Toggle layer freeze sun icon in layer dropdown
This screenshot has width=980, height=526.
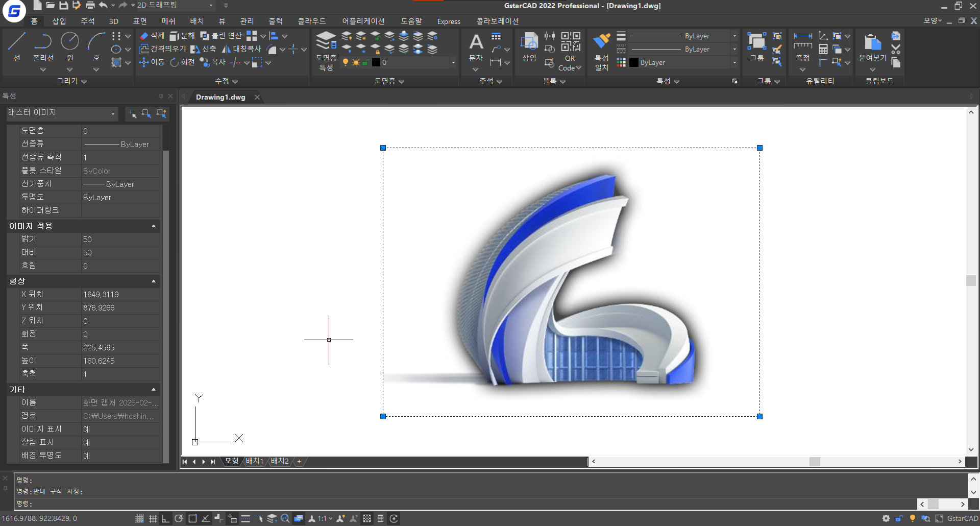point(356,62)
